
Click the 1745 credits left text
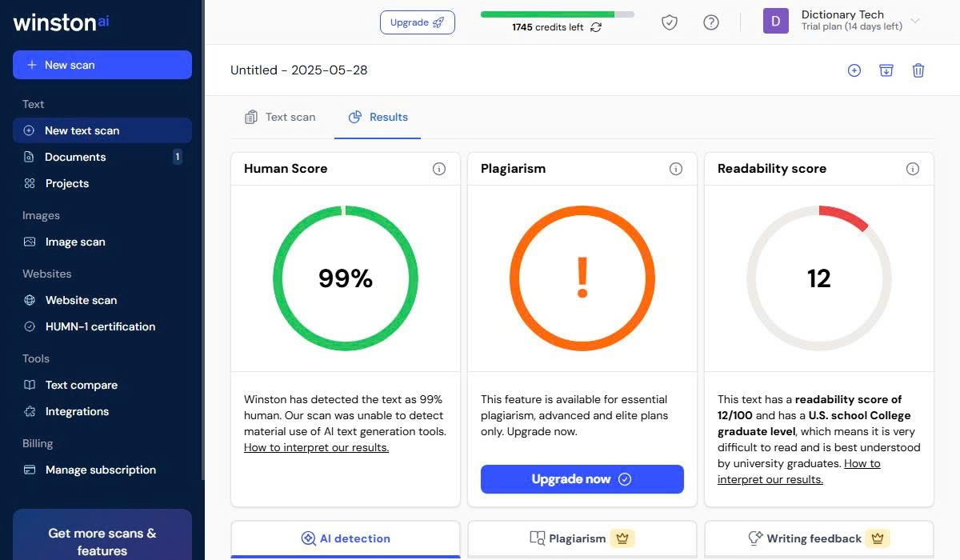pos(547,27)
